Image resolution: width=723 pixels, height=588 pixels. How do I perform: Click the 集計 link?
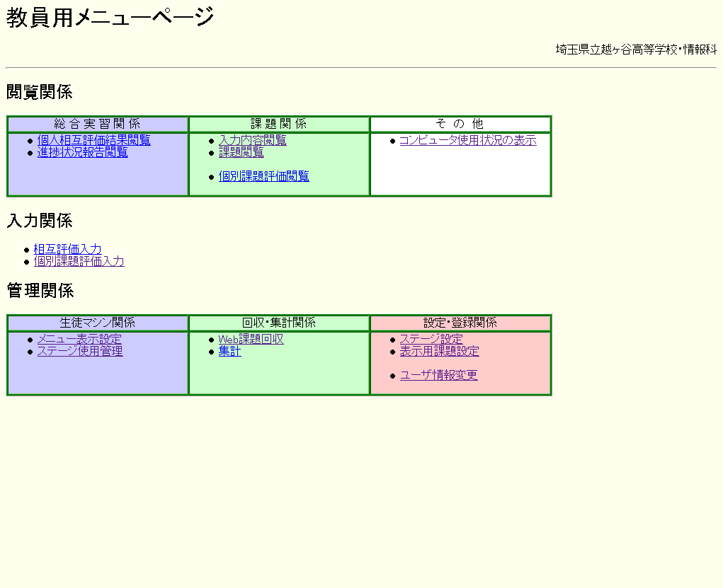click(229, 351)
